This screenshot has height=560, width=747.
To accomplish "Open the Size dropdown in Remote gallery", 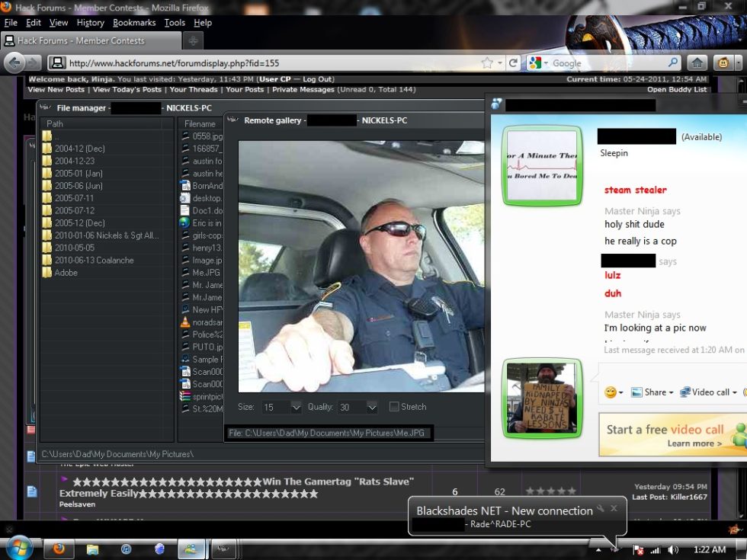I will [x=297, y=408].
